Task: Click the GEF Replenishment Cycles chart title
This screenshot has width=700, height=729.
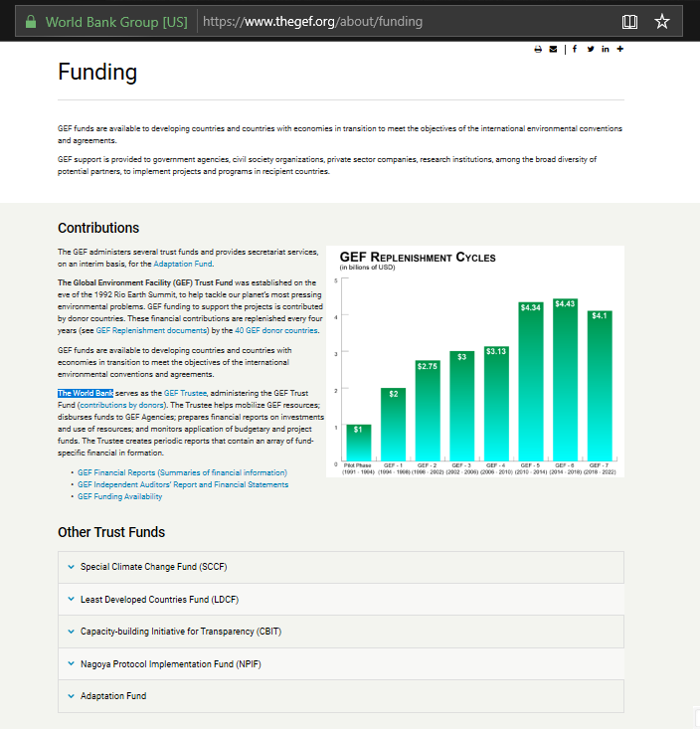Action: tap(418, 258)
